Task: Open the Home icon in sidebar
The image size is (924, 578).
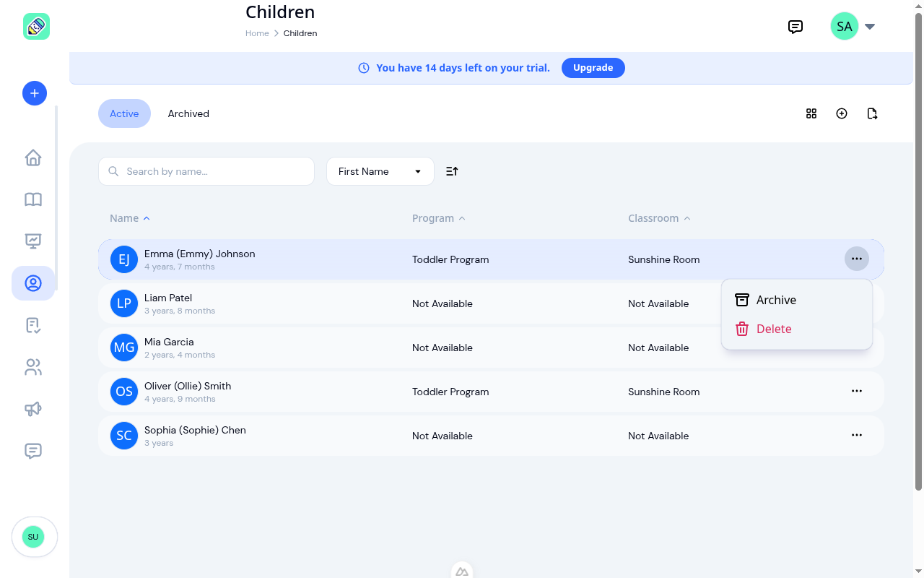Action: pos(33,158)
